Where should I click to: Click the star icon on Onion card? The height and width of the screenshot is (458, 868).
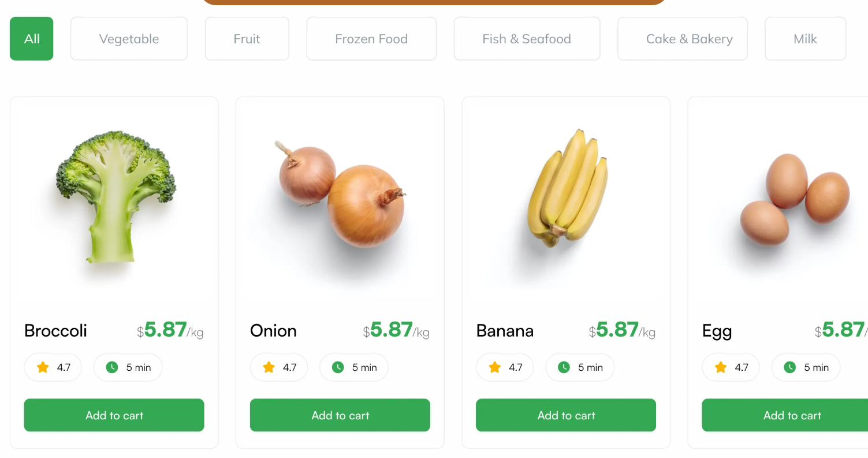pyautogui.click(x=269, y=367)
